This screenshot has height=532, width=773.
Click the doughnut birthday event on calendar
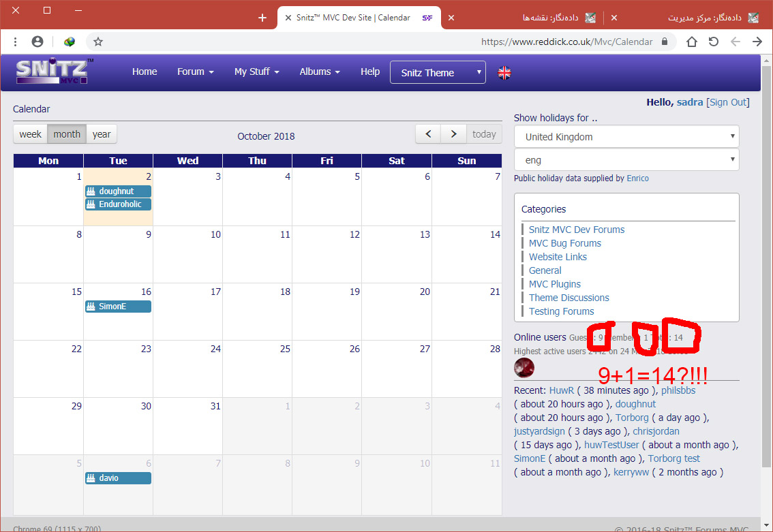118,191
